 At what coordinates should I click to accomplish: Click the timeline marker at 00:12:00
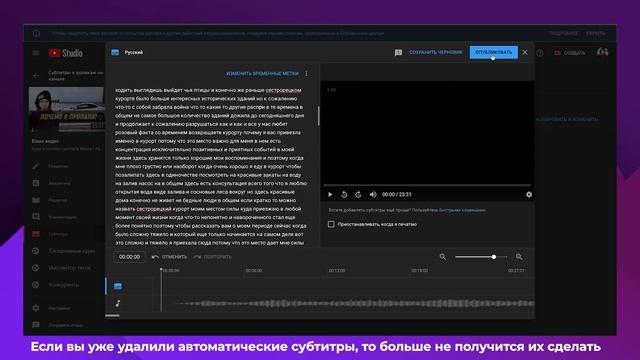point(337,270)
